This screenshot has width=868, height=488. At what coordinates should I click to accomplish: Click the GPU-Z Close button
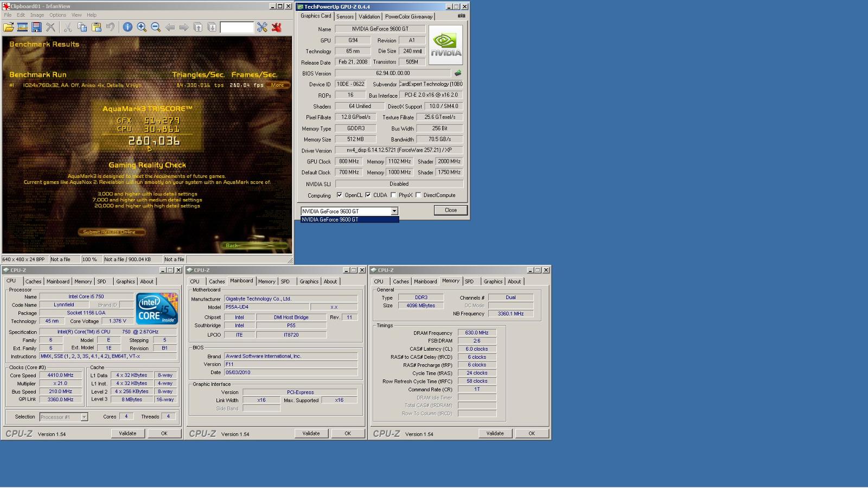click(451, 210)
